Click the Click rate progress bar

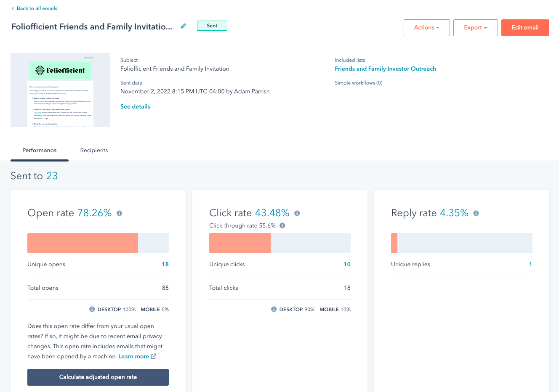click(x=280, y=243)
